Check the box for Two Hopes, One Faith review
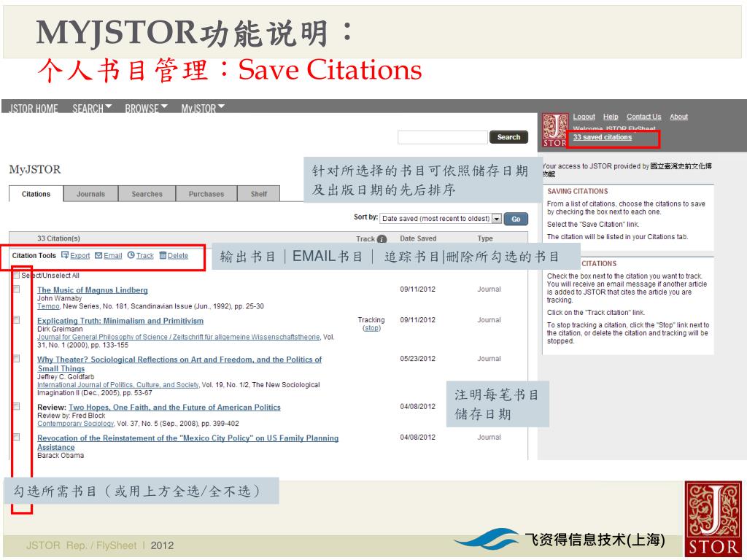This screenshot has height=560, width=747. [x=17, y=406]
